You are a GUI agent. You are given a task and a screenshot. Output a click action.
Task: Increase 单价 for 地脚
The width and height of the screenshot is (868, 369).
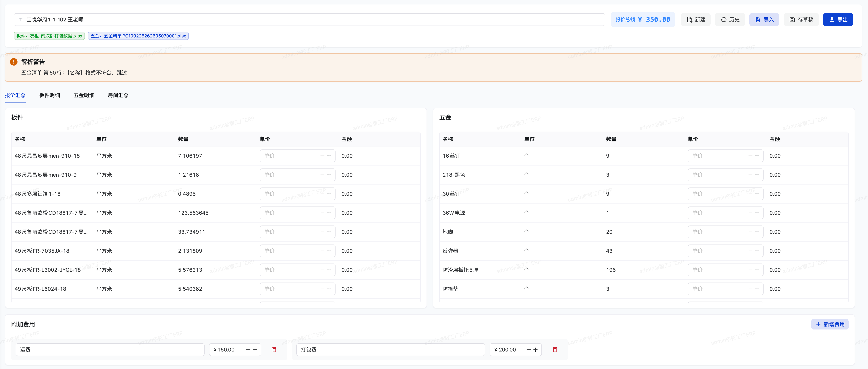757,232
